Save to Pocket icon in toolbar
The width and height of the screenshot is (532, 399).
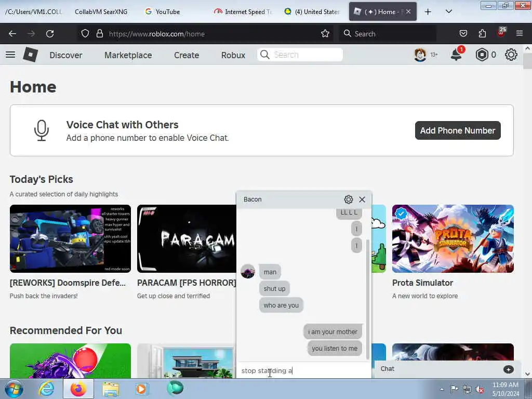pos(463,33)
